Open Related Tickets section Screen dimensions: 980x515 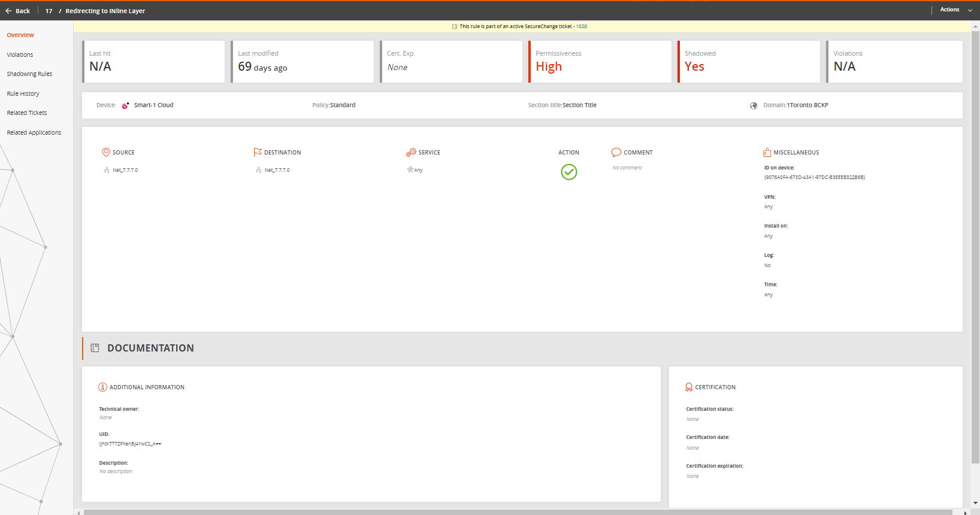click(x=26, y=113)
